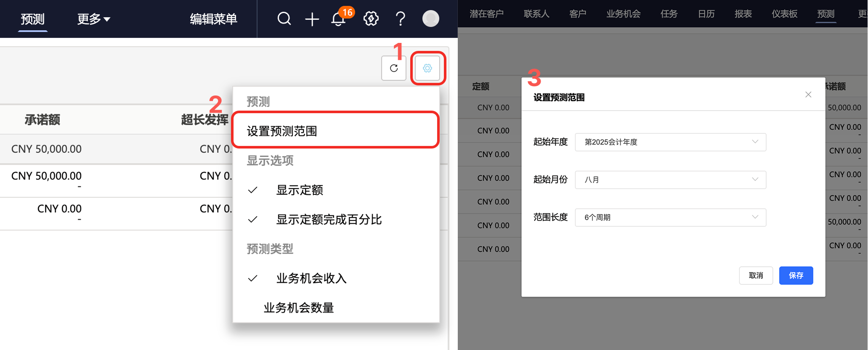Image resolution: width=868 pixels, height=350 pixels.
Task: Expand the 起始年度 dropdown
Action: [670, 142]
